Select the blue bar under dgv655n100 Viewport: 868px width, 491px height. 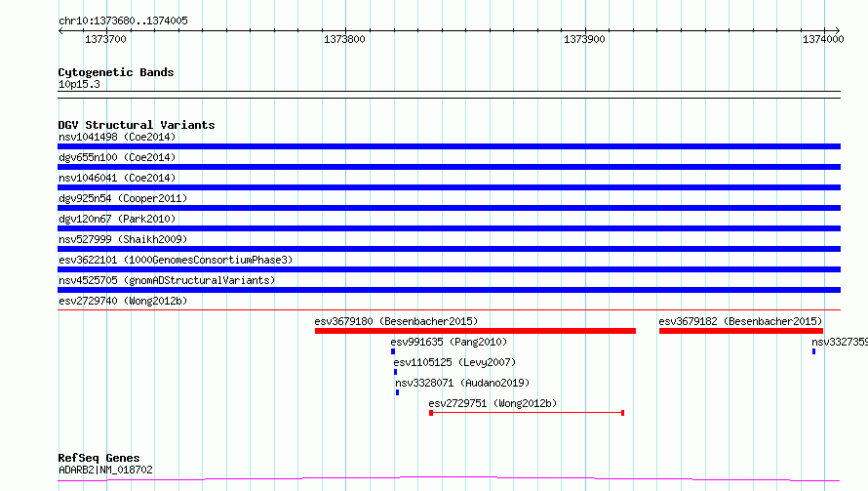pos(449,167)
